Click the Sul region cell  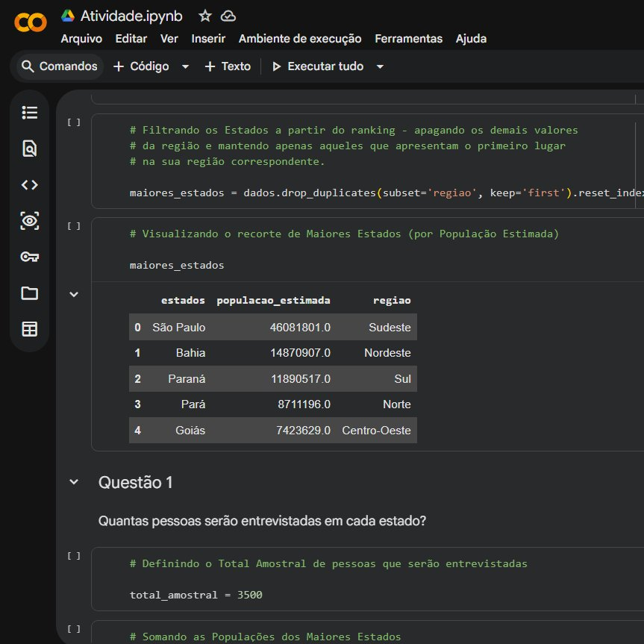[402, 378]
